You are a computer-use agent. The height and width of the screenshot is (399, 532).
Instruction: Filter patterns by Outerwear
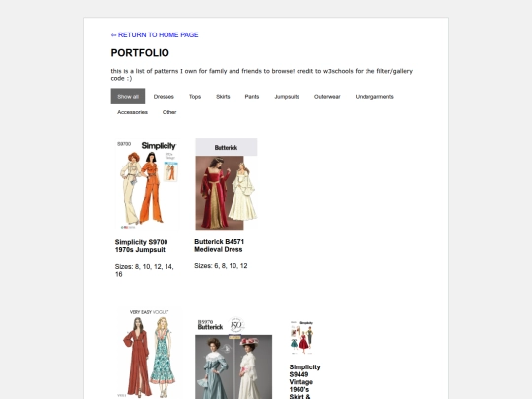(x=327, y=97)
